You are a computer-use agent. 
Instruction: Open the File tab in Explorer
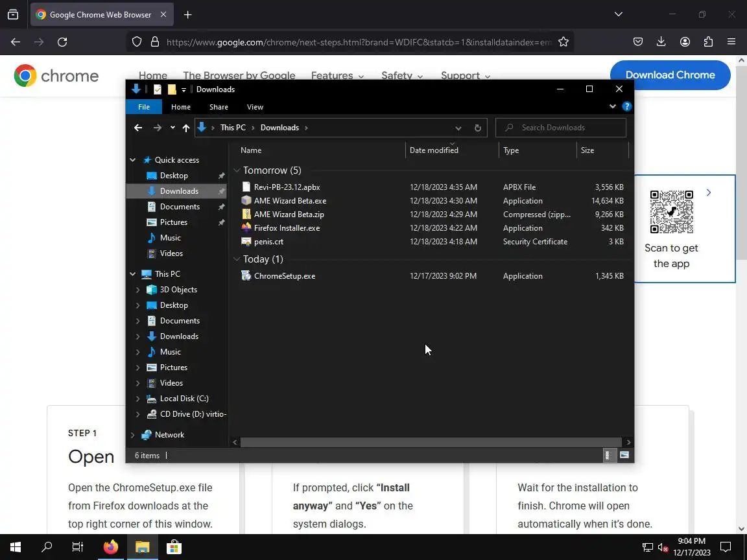pos(144,107)
